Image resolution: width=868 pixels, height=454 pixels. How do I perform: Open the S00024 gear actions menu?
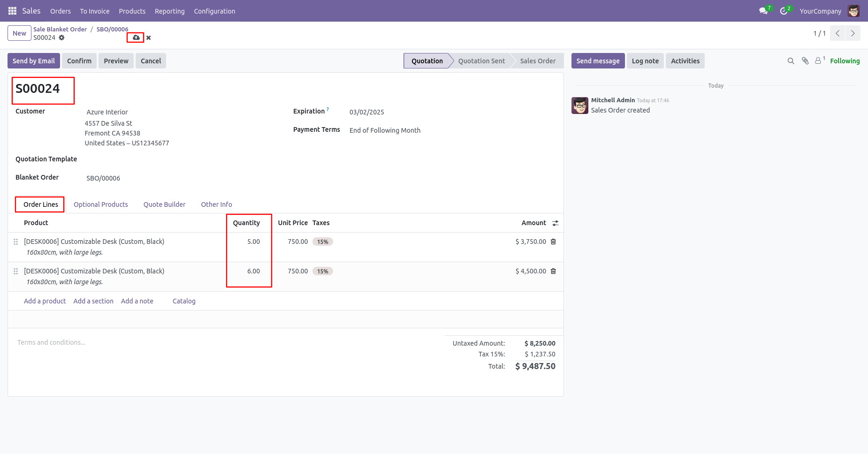click(61, 38)
